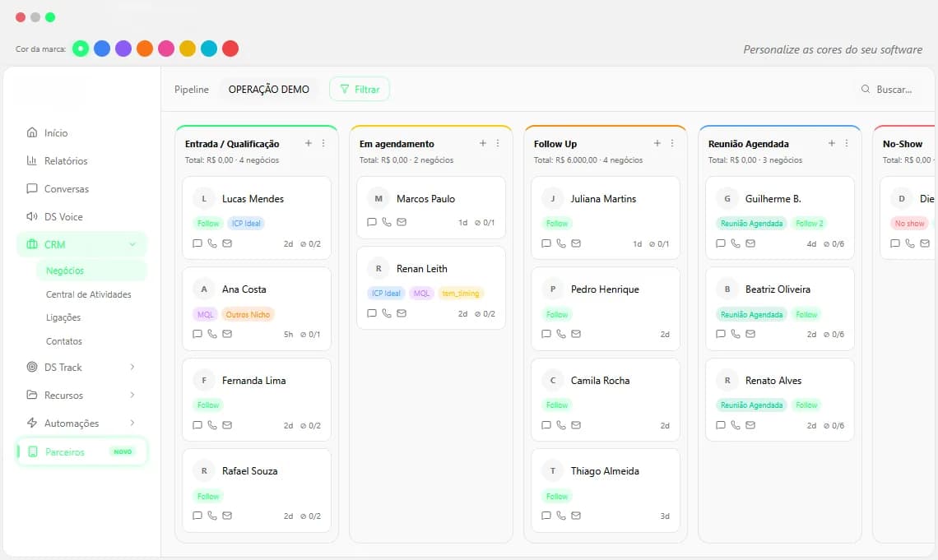Open chat icon on Marcos Paulo card
The height and width of the screenshot is (560, 938).
click(371, 222)
